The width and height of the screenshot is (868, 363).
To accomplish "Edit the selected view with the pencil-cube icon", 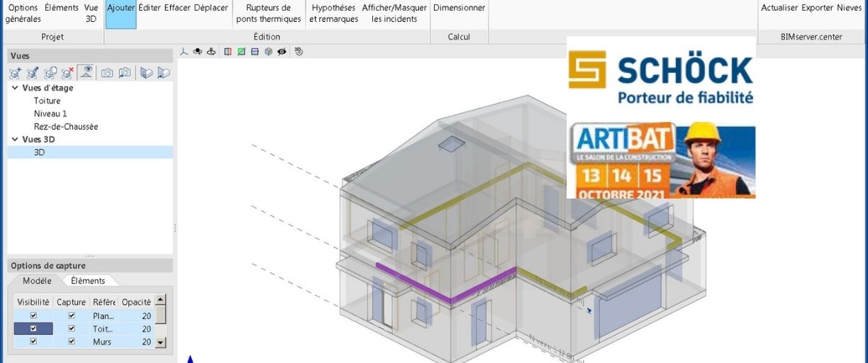I will pos(33,73).
